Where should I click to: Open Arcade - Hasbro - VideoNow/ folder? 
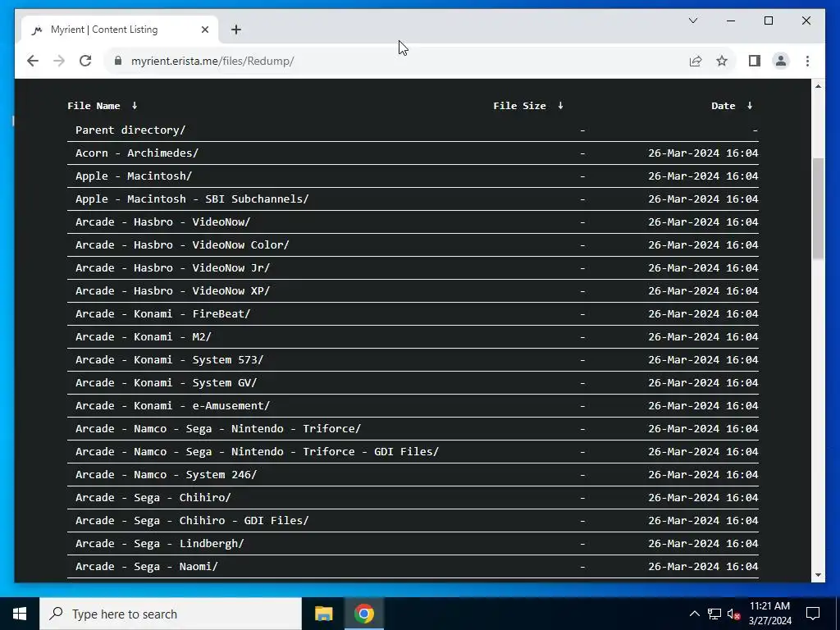(x=163, y=222)
